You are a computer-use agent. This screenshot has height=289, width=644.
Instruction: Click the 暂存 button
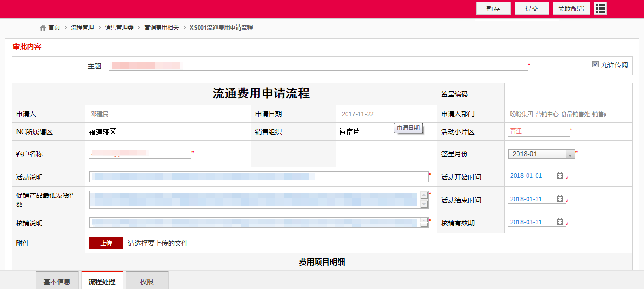[x=493, y=9]
